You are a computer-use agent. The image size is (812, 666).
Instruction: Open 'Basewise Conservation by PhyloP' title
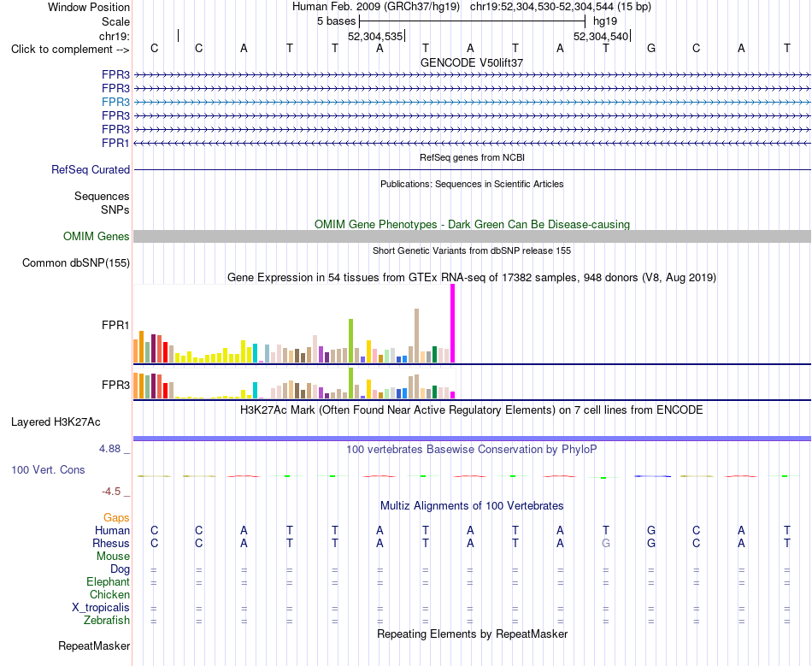click(x=472, y=450)
